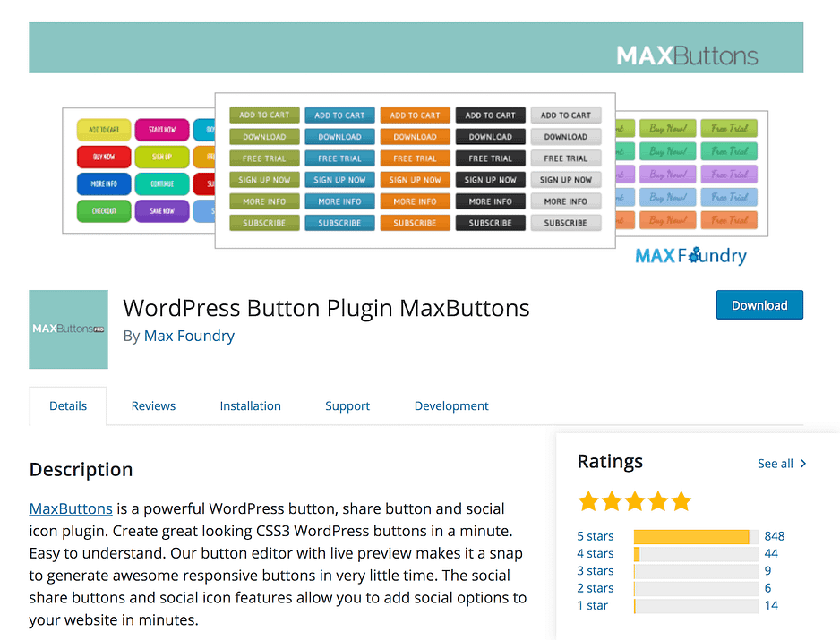The image size is (840, 640).
Task: Click the chevron arrow beside See all
Action: point(803,464)
